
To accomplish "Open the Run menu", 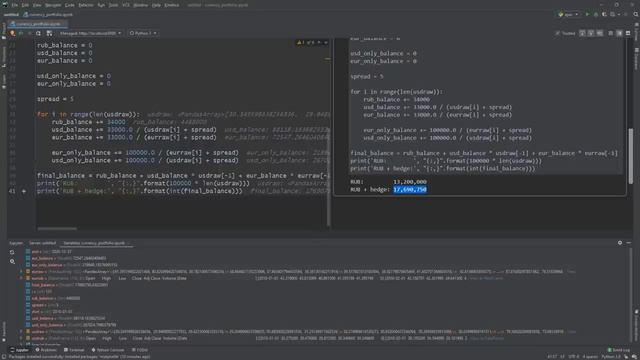I will tap(101, 5).
